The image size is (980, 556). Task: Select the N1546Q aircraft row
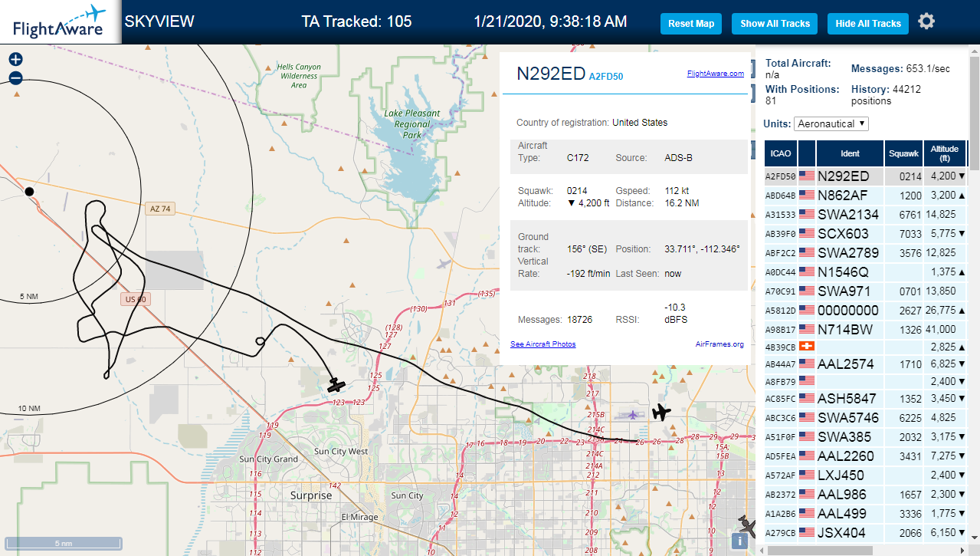[866, 271]
